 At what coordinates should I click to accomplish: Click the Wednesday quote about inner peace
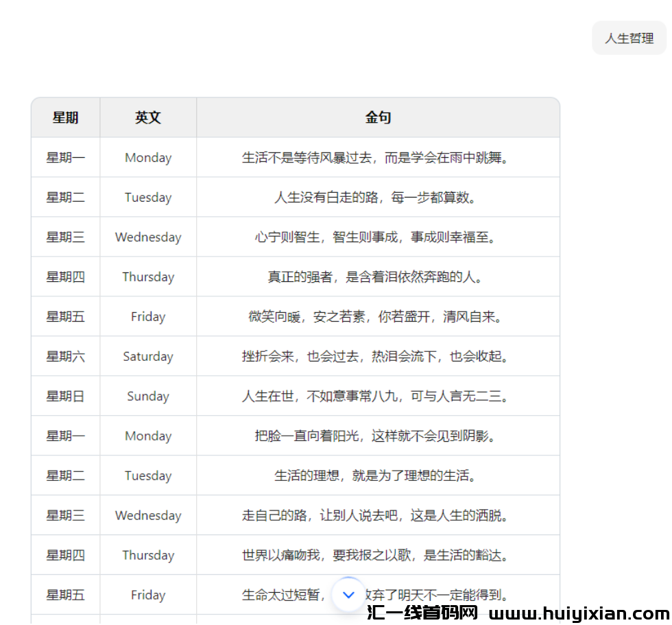pyautogui.click(x=378, y=237)
